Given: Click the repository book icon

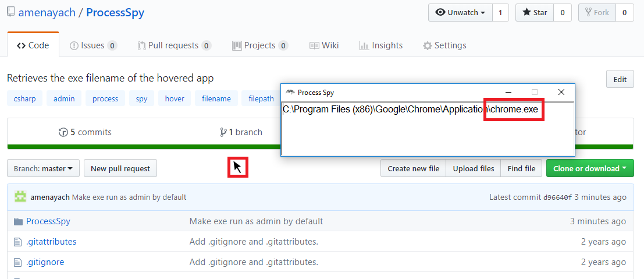Looking at the screenshot, I should pyautogui.click(x=10, y=12).
